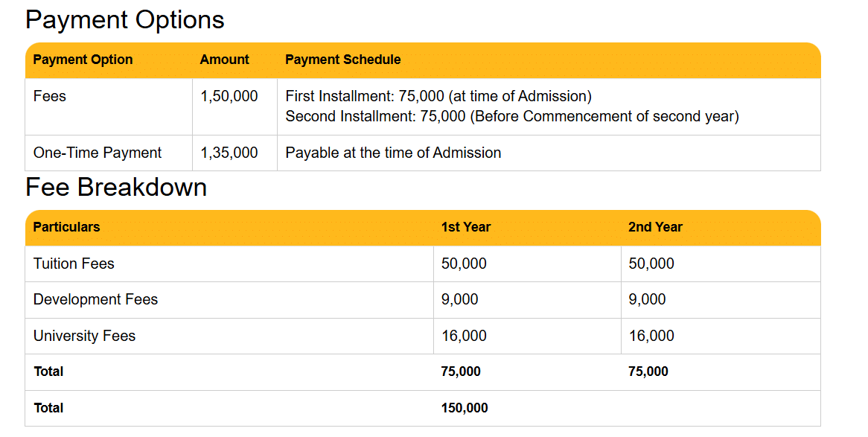Image resolution: width=868 pixels, height=437 pixels.
Task: Click the First Installment schedule text
Action: [x=438, y=96]
